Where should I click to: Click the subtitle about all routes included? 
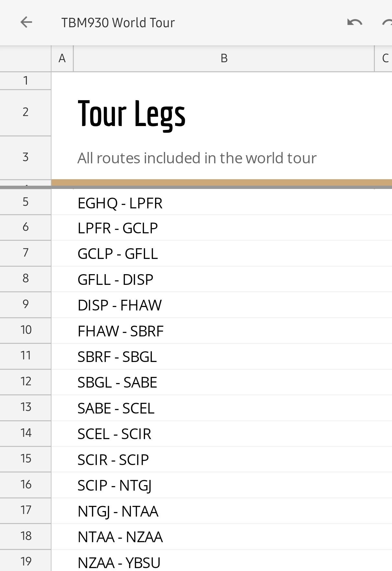pyautogui.click(x=197, y=158)
